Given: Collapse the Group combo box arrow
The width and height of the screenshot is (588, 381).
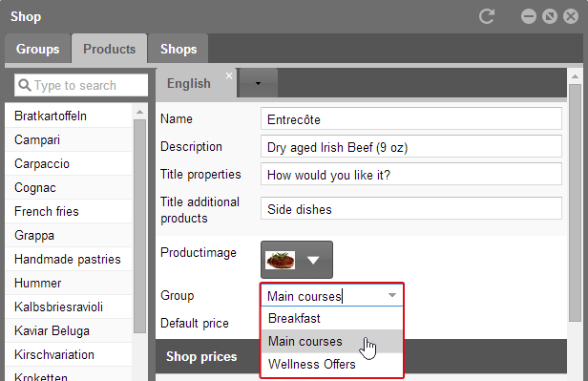Looking at the screenshot, I should click(x=392, y=295).
